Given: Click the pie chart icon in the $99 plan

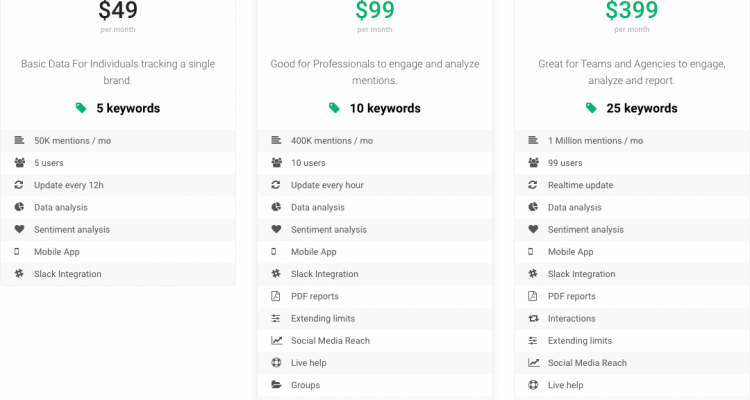Looking at the screenshot, I should (x=276, y=207).
